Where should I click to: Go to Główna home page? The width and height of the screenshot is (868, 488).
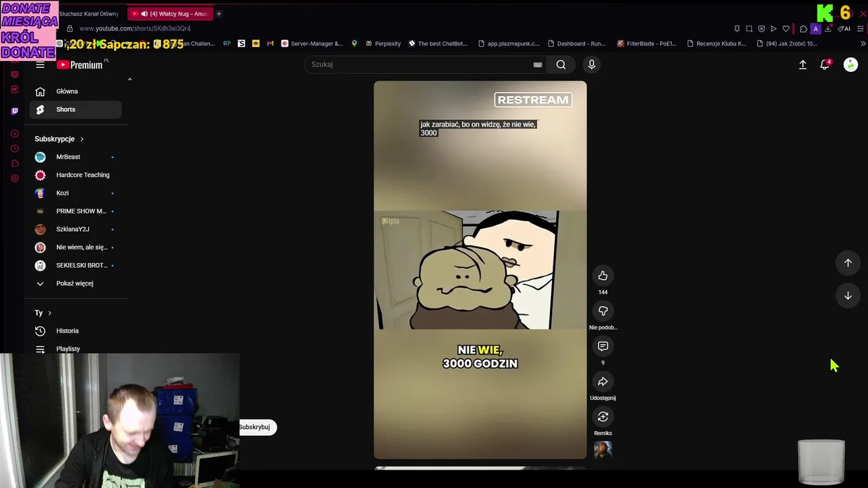coord(75,91)
